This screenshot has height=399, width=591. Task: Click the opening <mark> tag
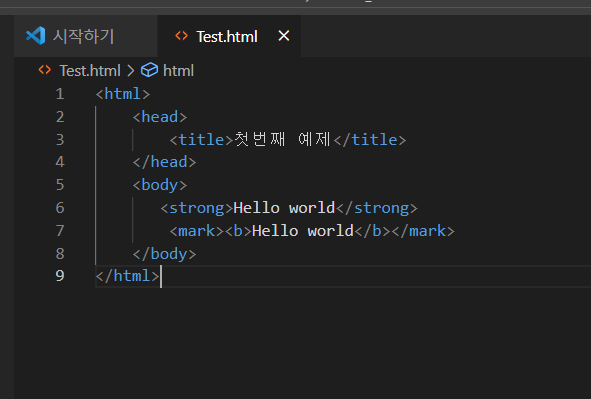[x=197, y=231]
